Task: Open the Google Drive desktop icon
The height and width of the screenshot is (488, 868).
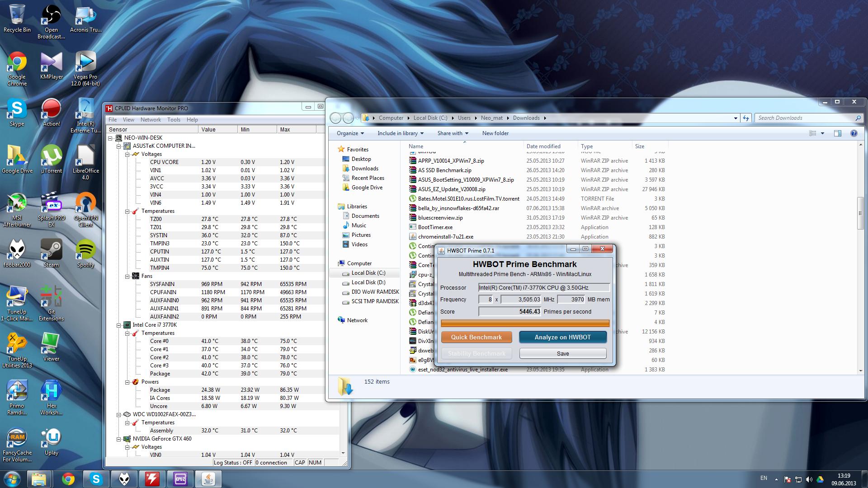Action: 17,160
